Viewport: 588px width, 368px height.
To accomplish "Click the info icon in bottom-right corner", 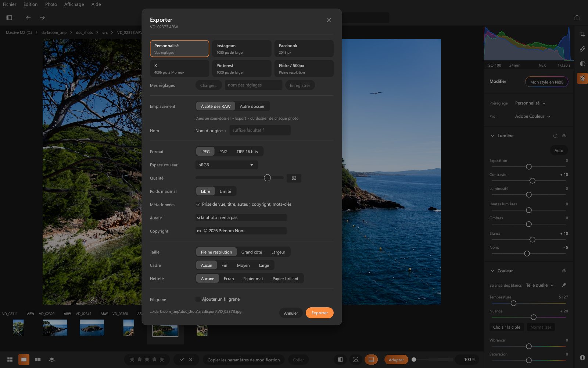I will (x=582, y=358).
